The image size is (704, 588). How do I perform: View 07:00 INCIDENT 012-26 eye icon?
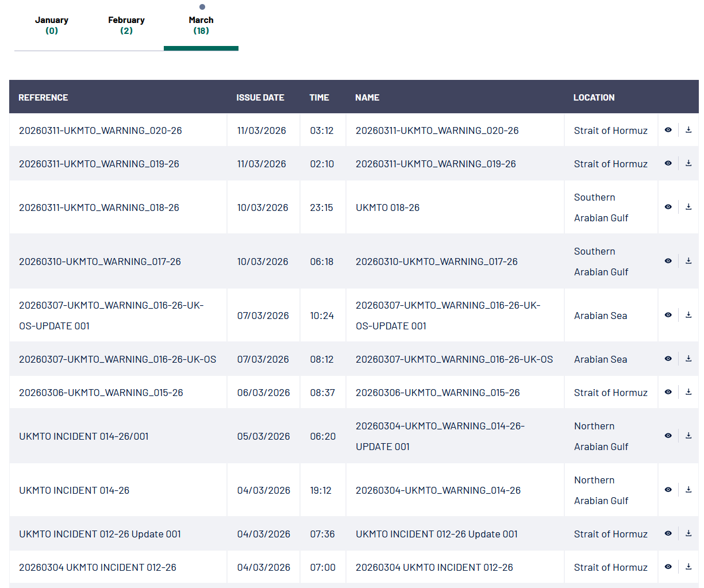click(x=668, y=567)
